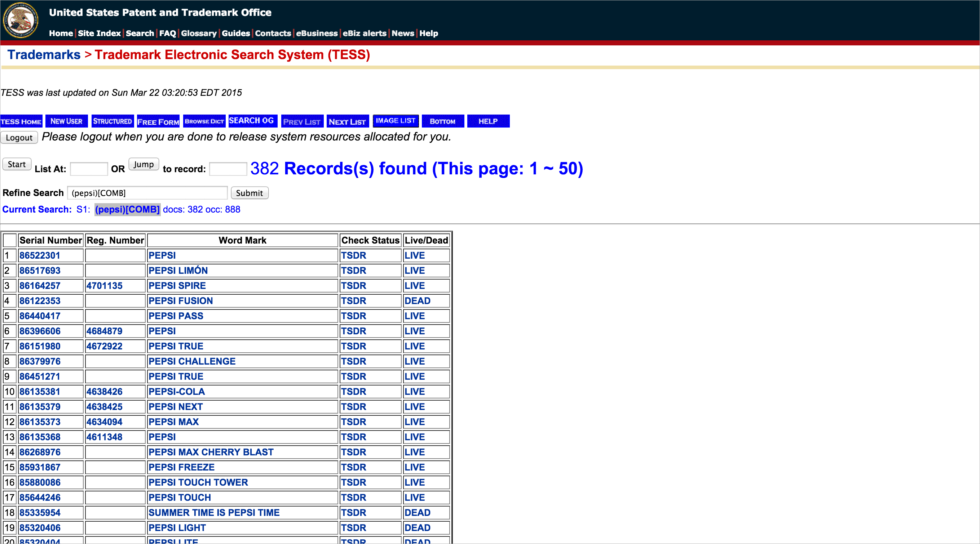The image size is (980, 544).
Task: Open the PEPSI SPIRE word mark
Action: [x=177, y=286]
